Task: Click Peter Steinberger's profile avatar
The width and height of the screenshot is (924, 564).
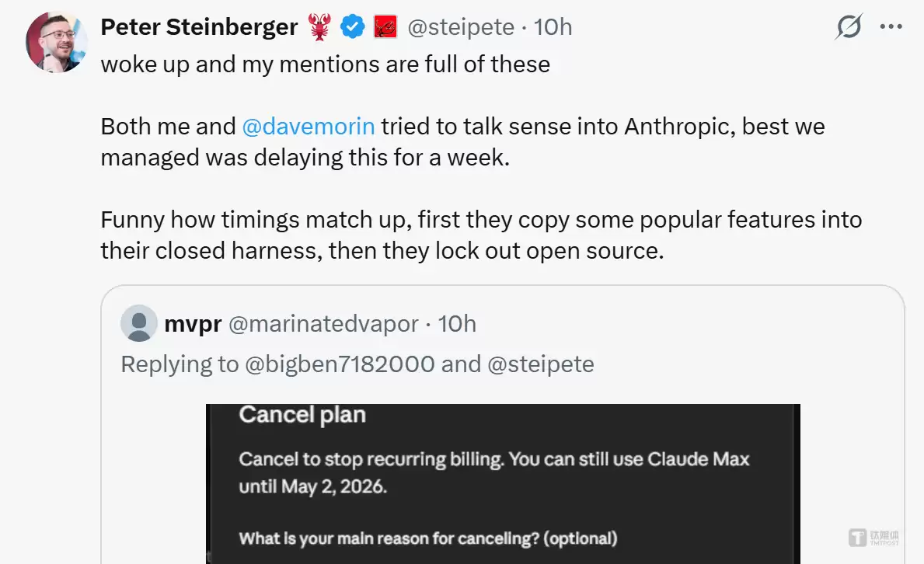Action: tap(55, 42)
